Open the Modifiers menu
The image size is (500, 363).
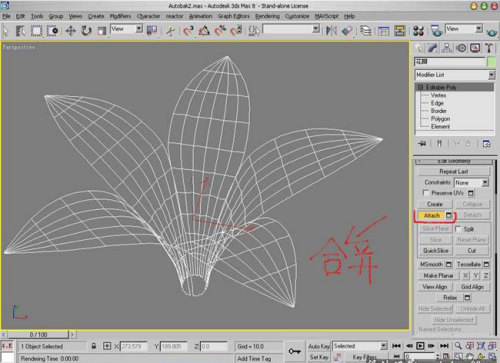click(x=120, y=16)
